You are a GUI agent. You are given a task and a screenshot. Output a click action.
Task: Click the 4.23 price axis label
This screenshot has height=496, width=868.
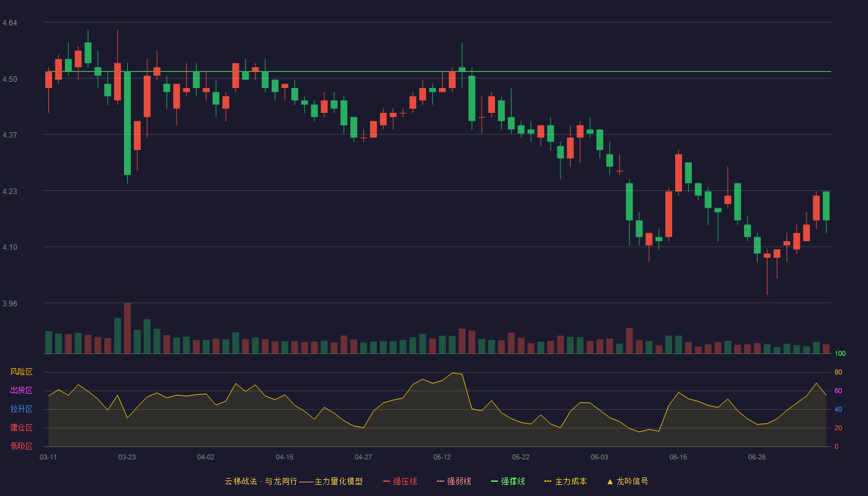click(x=10, y=192)
